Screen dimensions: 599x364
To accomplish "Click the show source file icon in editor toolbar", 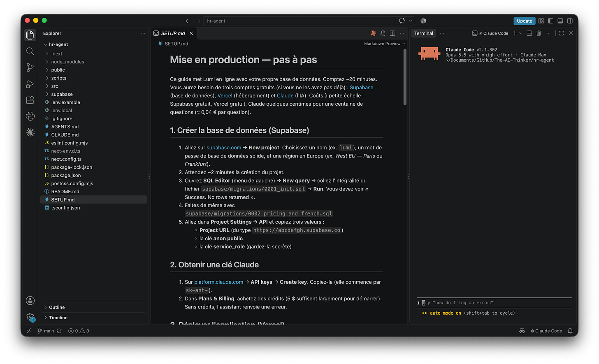I will [x=383, y=33].
